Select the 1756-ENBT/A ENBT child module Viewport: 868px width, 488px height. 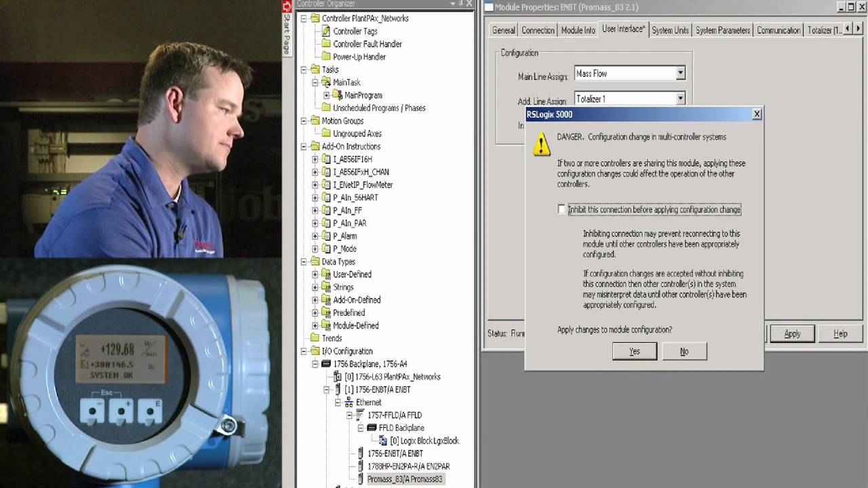tap(395, 453)
